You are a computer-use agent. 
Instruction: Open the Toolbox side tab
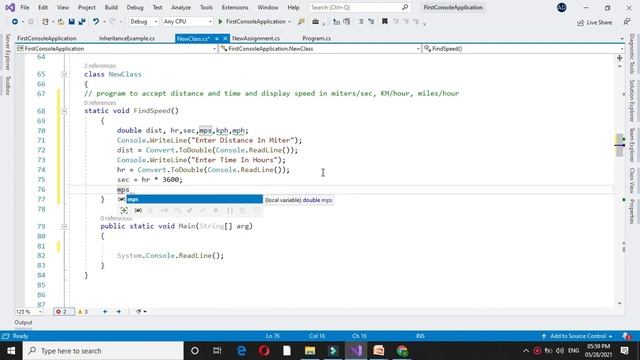pyautogui.click(x=7, y=85)
